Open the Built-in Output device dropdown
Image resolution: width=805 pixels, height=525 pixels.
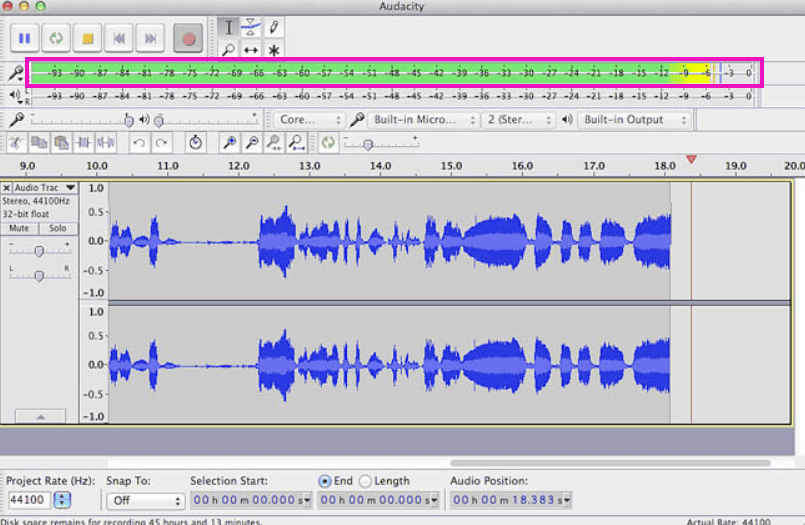coord(635,119)
